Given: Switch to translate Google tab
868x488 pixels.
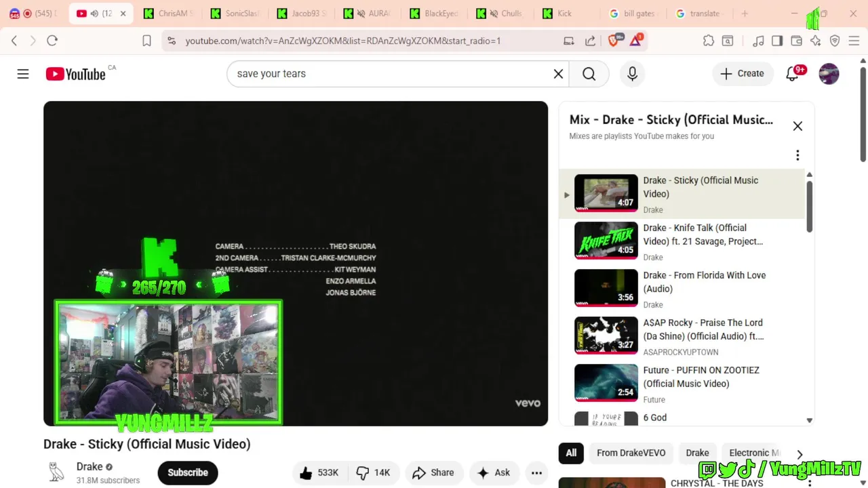Looking at the screenshot, I should [700, 14].
